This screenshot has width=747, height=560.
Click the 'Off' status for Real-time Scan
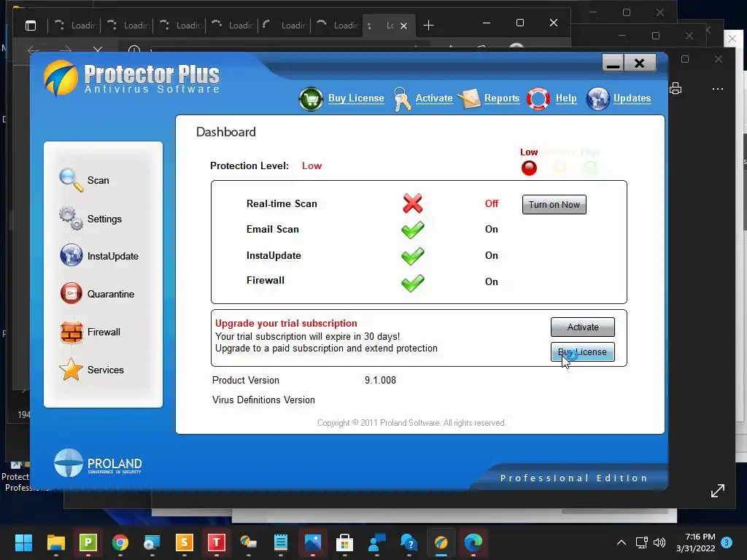[492, 204]
